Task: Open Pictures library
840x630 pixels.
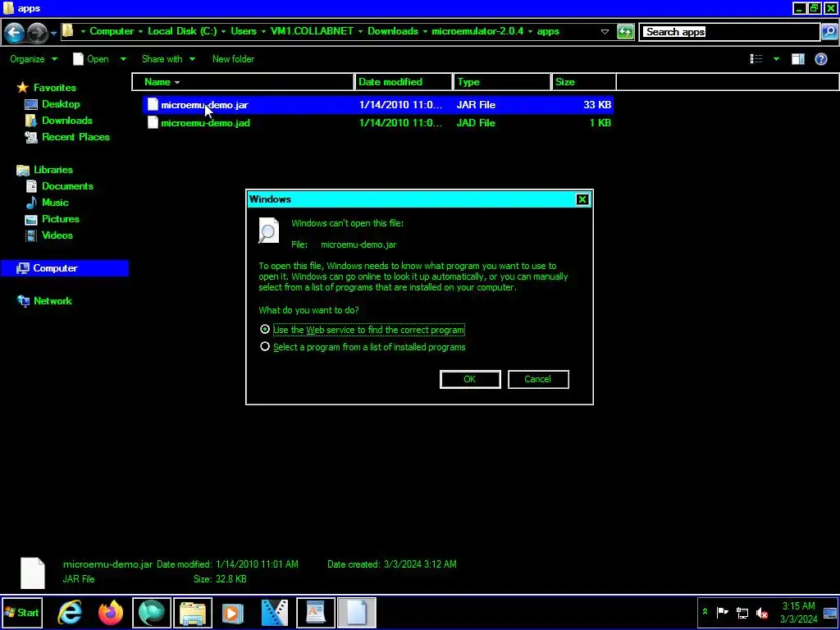Action: coord(61,218)
